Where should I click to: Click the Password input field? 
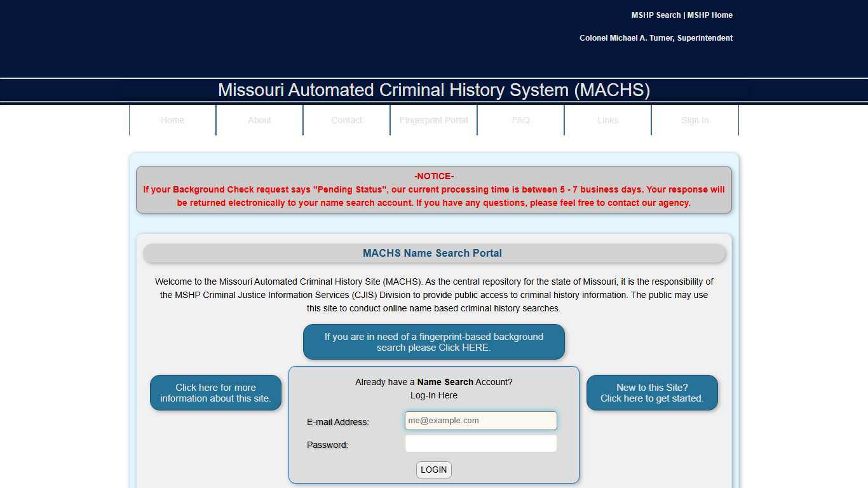(480, 443)
